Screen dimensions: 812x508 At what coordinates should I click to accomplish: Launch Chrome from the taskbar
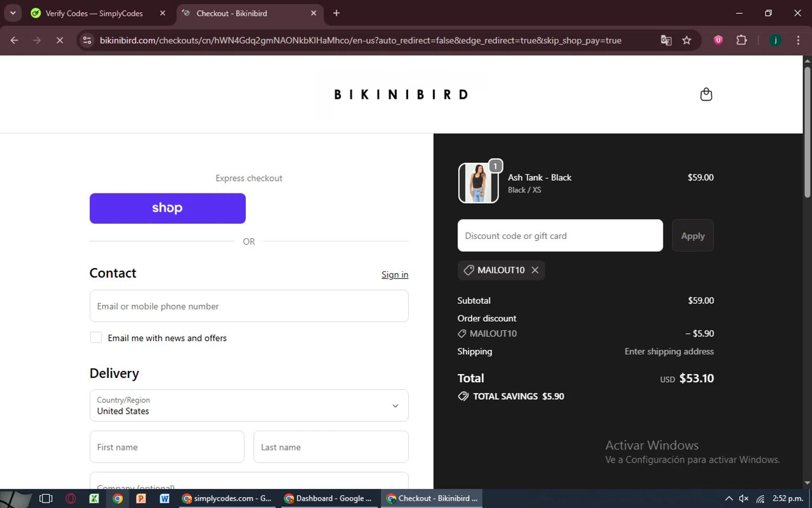click(117, 498)
